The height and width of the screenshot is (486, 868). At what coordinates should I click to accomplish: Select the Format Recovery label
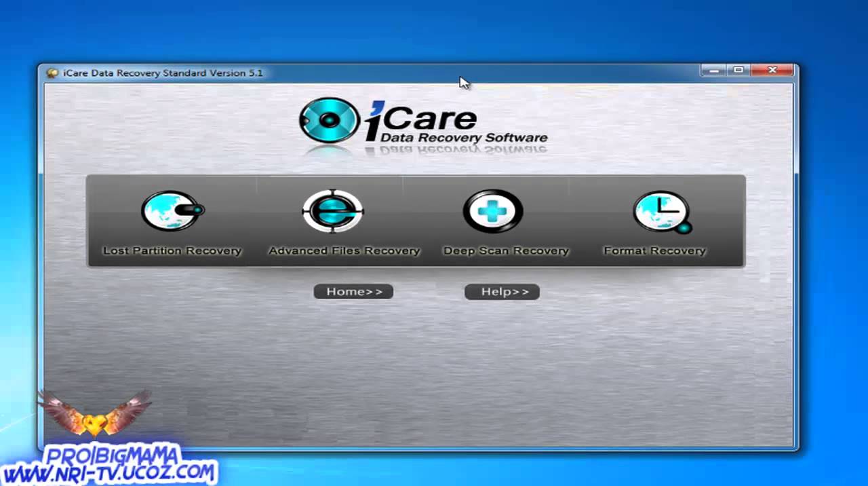(x=655, y=250)
